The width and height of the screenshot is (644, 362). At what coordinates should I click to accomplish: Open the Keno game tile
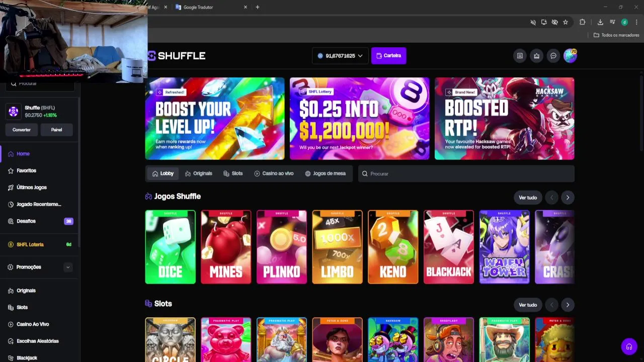[x=393, y=247]
